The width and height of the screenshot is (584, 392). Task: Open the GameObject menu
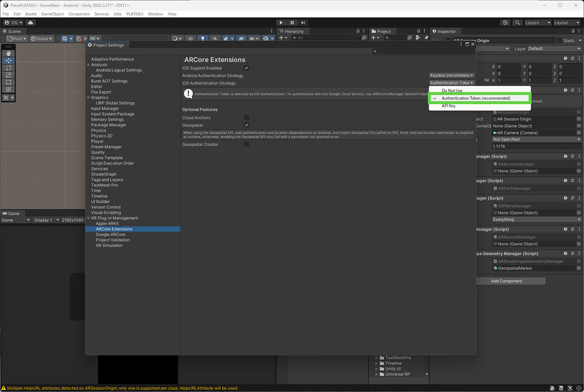point(53,14)
